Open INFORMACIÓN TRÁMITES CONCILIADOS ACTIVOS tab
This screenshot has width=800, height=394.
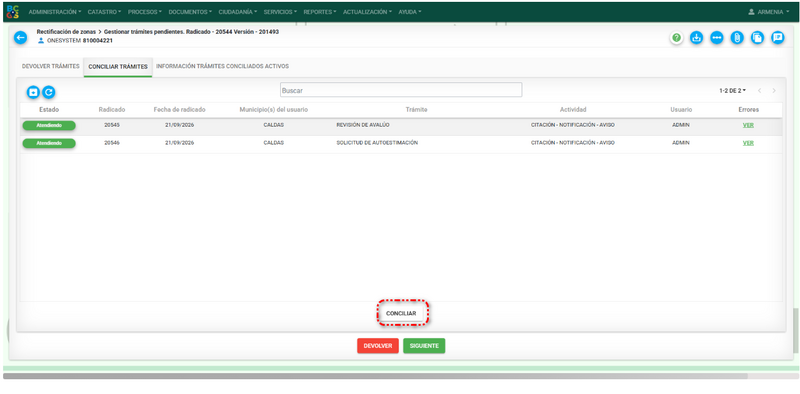tap(222, 66)
